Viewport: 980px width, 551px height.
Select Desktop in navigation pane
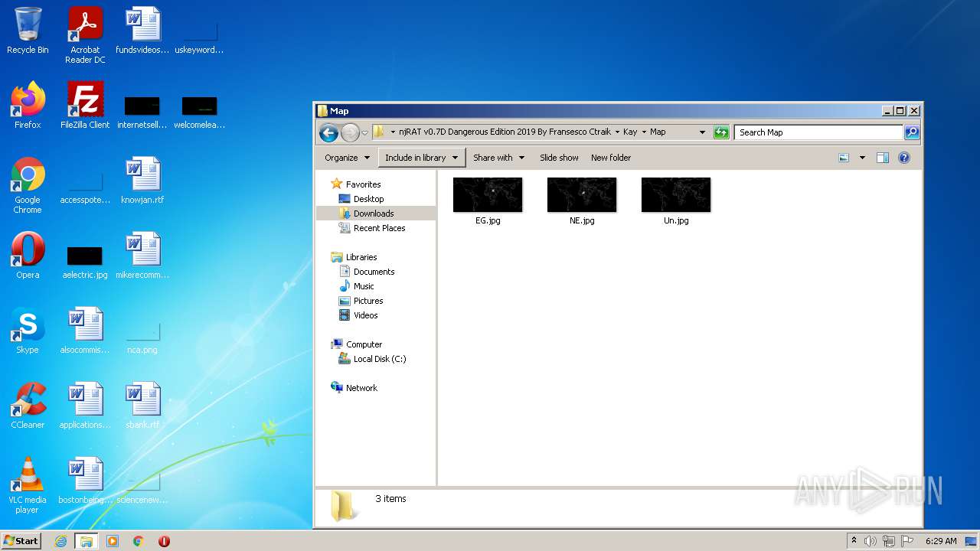click(368, 199)
